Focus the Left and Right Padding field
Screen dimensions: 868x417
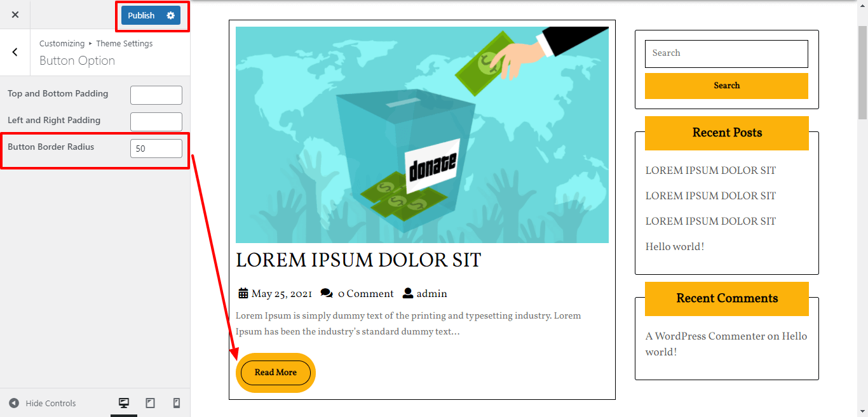point(156,122)
